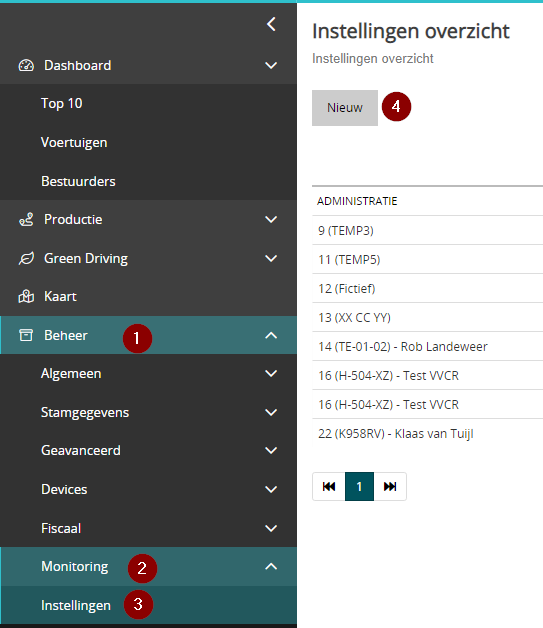The width and height of the screenshot is (543, 628).
Task: Select page 1 in pagination
Action: 359,486
